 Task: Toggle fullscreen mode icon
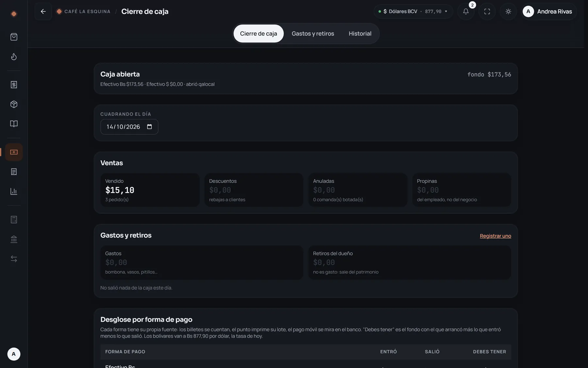[x=487, y=11]
